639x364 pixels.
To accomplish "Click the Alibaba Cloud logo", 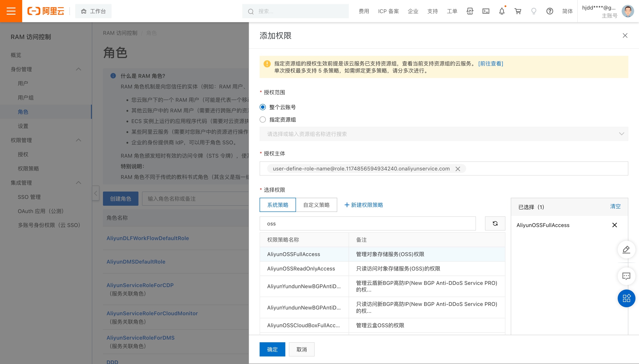I will (46, 11).
